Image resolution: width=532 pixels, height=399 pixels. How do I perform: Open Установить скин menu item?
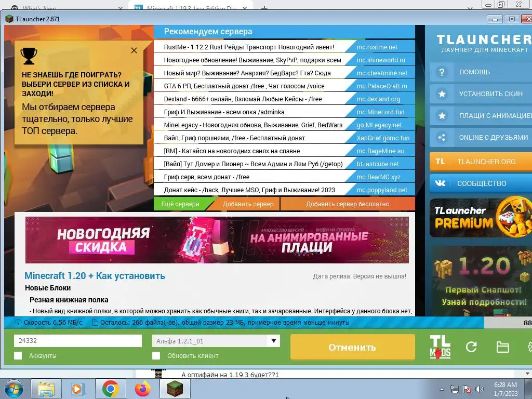coord(481,94)
